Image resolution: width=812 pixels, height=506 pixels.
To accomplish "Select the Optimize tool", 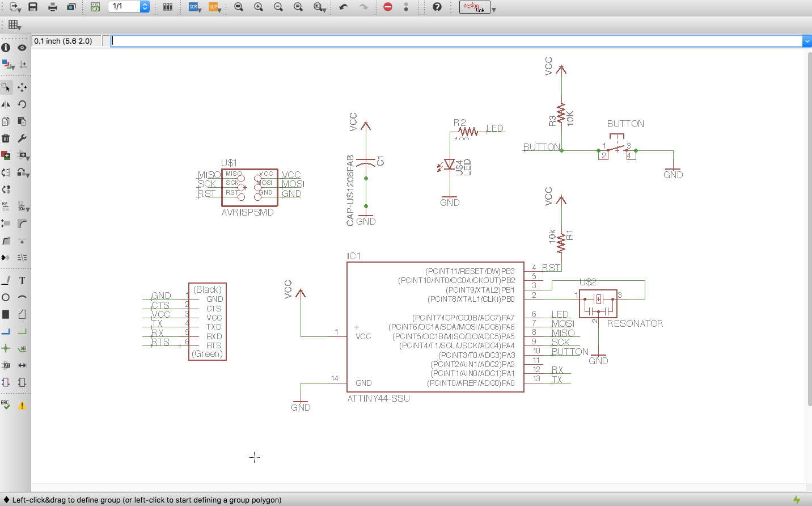I will 22,241.
